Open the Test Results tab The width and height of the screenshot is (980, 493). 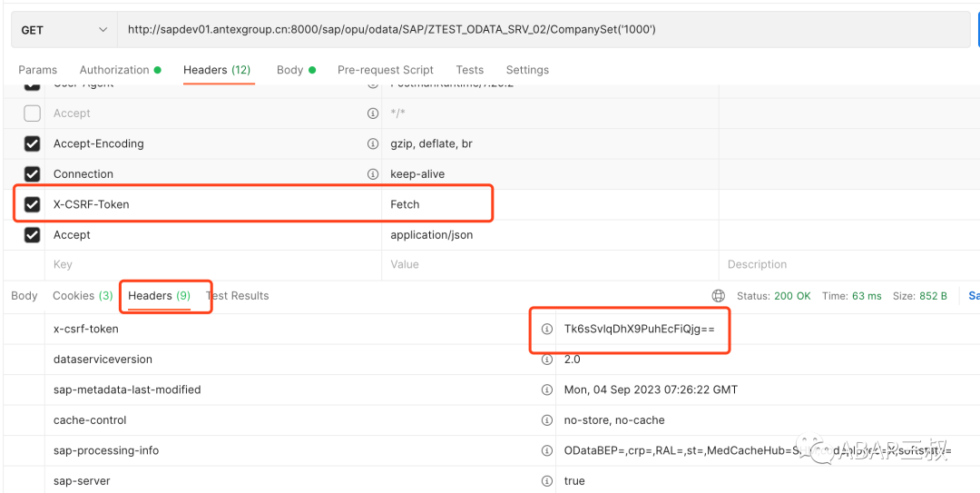[238, 296]
